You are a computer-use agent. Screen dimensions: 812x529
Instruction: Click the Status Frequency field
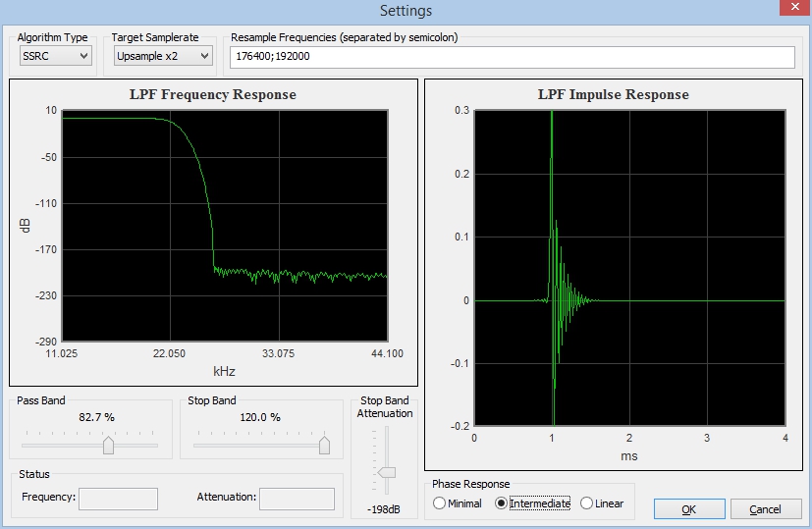coord(118,499)
